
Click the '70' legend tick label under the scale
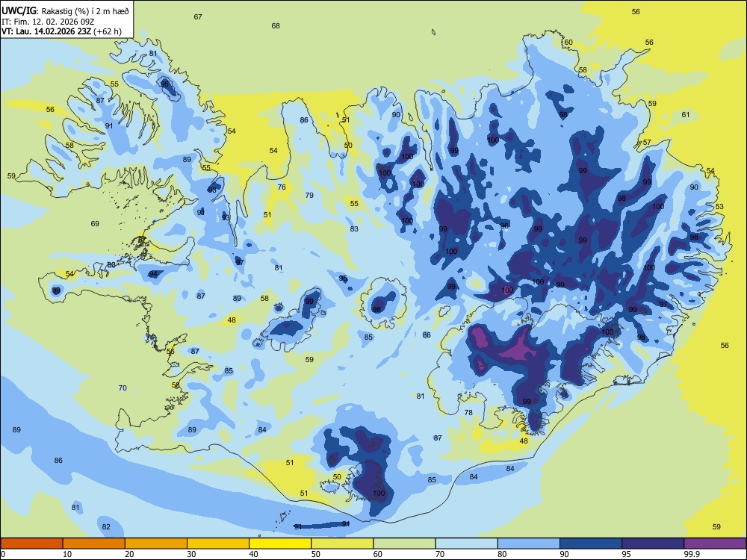(440, 554)
